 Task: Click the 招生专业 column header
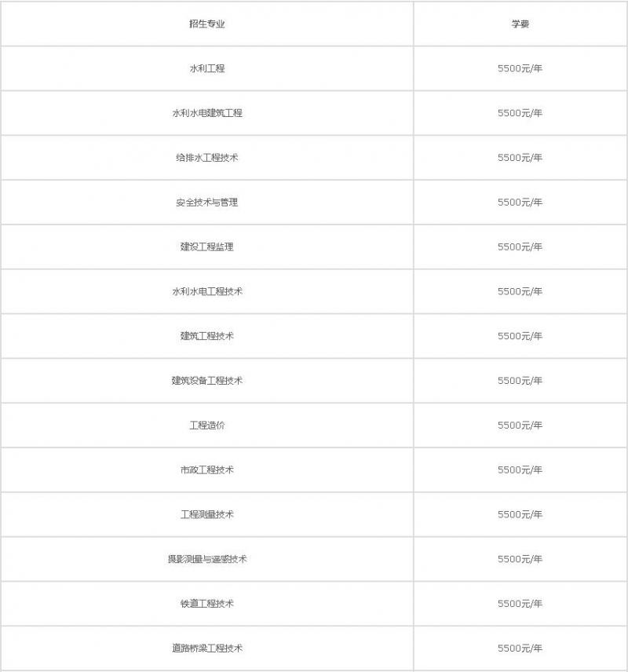[207, 24]
